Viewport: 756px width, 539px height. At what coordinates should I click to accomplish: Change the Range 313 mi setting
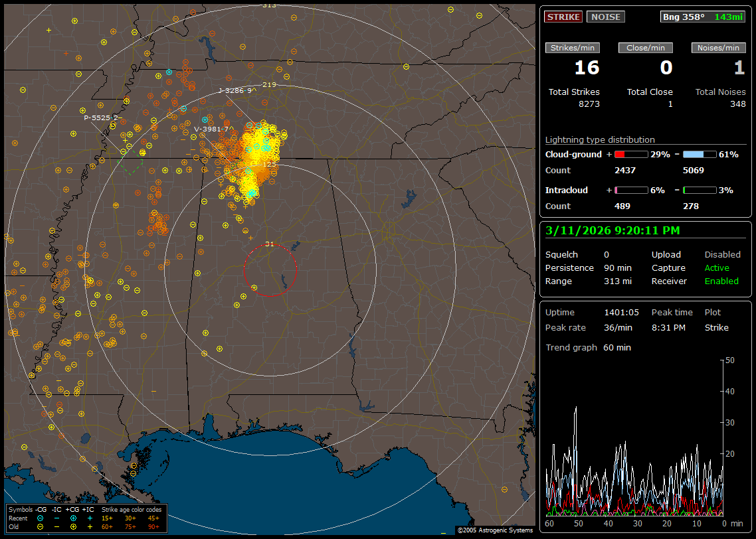click(617, 281)
